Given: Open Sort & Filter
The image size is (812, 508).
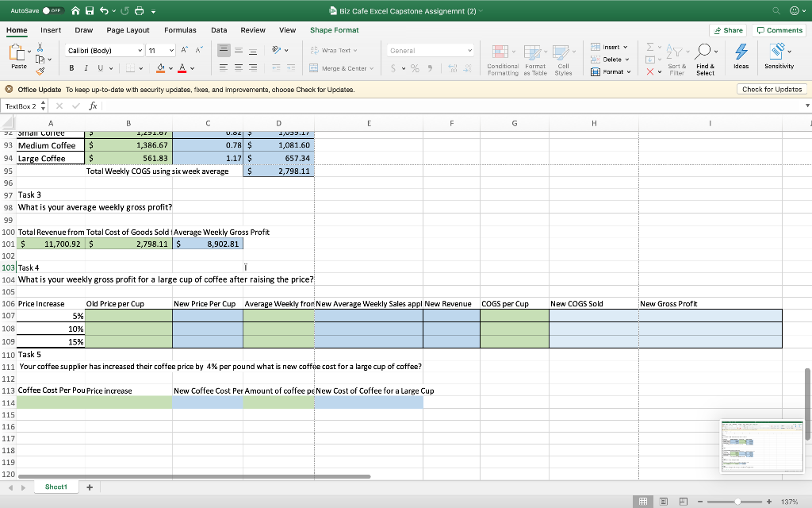Looking at the screenshot, I should (x=677, y=60).
